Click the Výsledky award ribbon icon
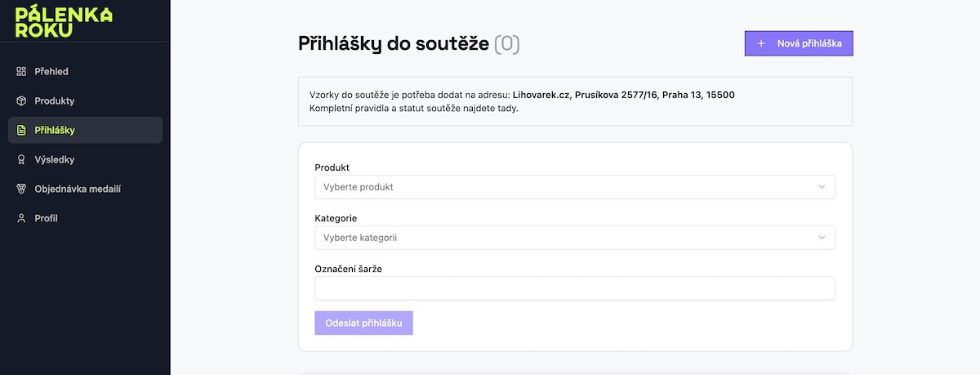Image resolution: width=980 pixels, height=375 pixels. pyautogui.click(x=21, y=160)
